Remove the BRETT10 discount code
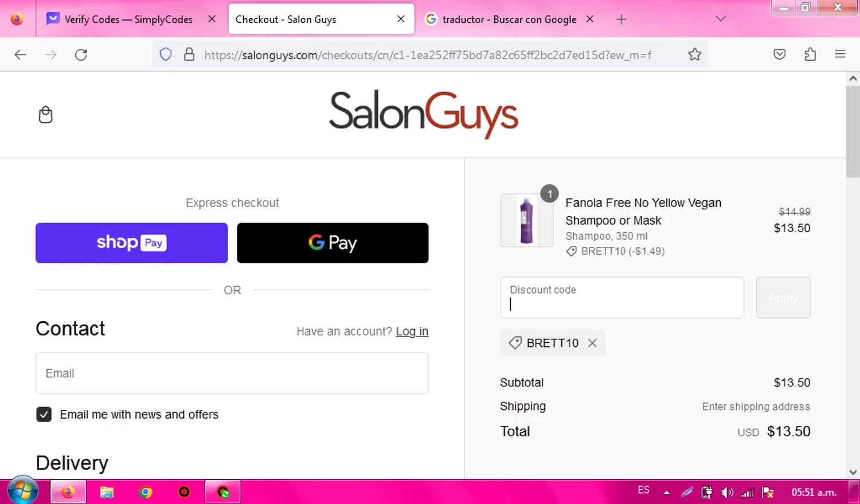 tap(593, 343)
